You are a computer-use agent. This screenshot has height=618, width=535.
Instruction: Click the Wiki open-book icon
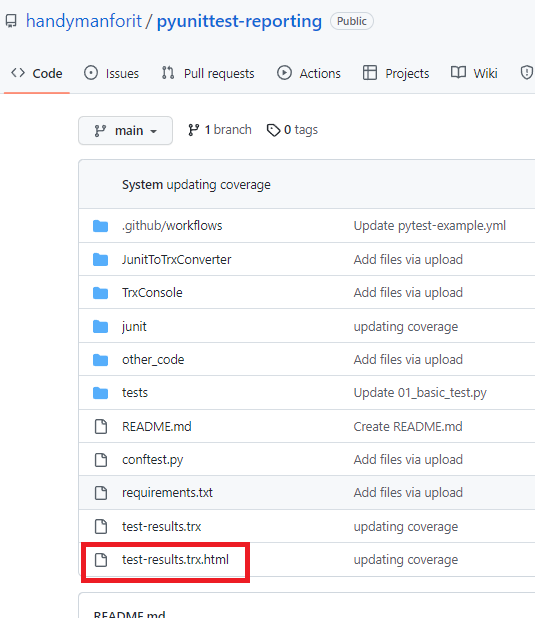click(458, 73)
